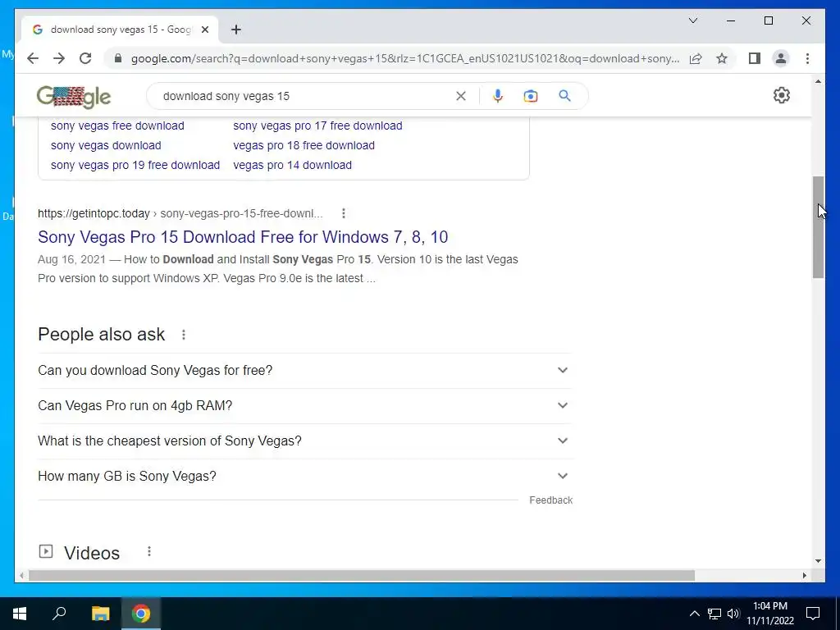The height and width of the screenshot is (630, 840).
Task: Open the tab search chevron in the title bar
Action: click(x=692, y=21)
